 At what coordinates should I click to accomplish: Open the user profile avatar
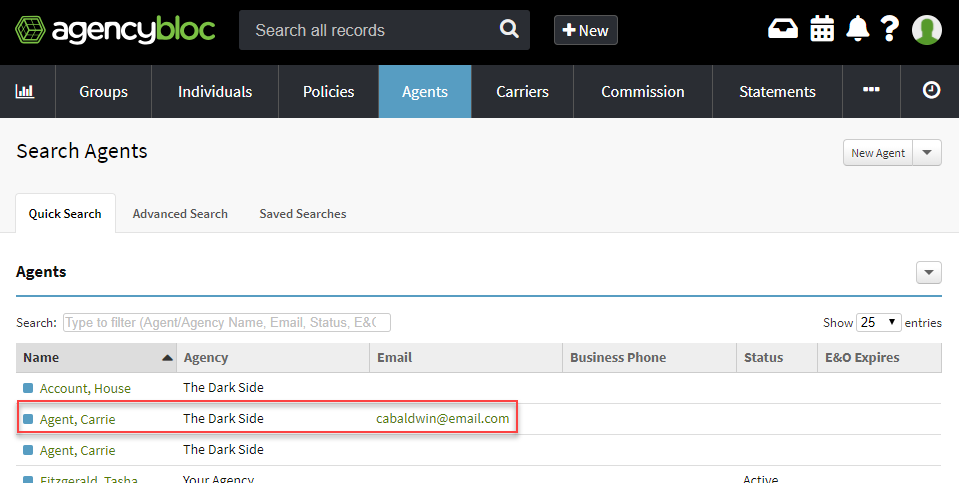click(927, 29)
